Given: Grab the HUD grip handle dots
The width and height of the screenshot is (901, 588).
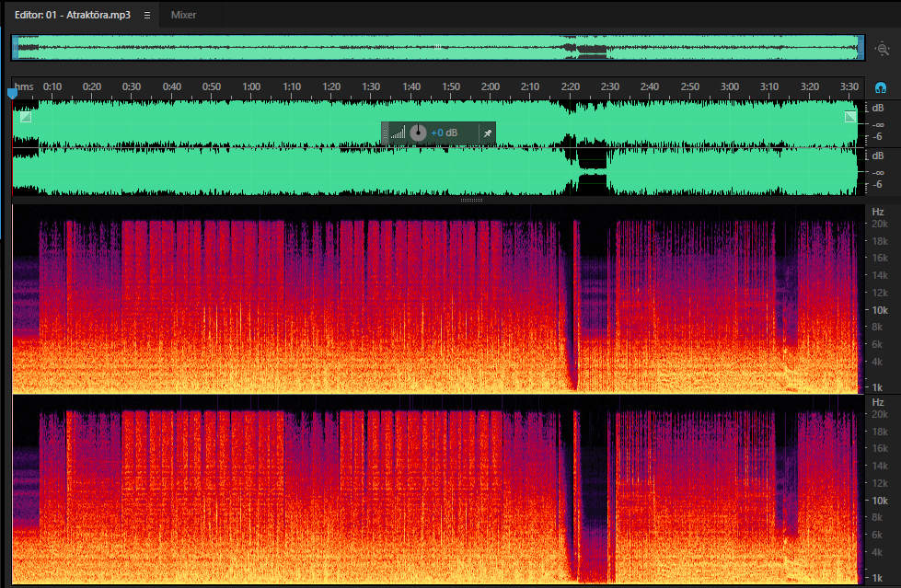Looking at the screenshot, I should pos(385,133).
